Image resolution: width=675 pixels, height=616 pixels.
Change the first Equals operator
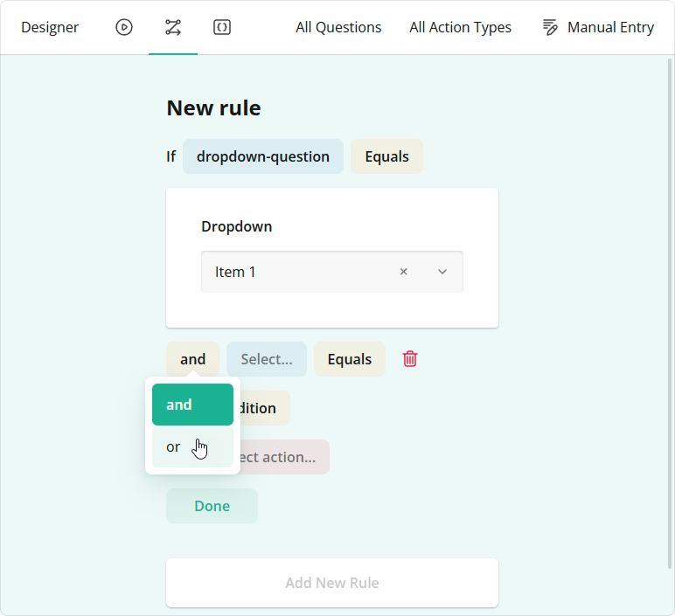click(386, 156)
